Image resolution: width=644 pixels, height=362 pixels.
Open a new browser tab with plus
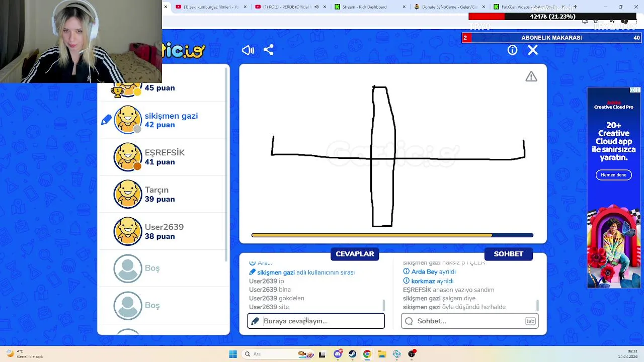[x=575, y=7]
